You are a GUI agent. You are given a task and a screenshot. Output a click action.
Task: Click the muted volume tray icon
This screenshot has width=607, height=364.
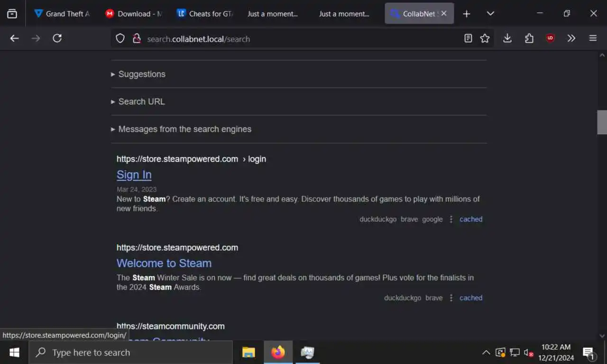(x=528, y=353)
